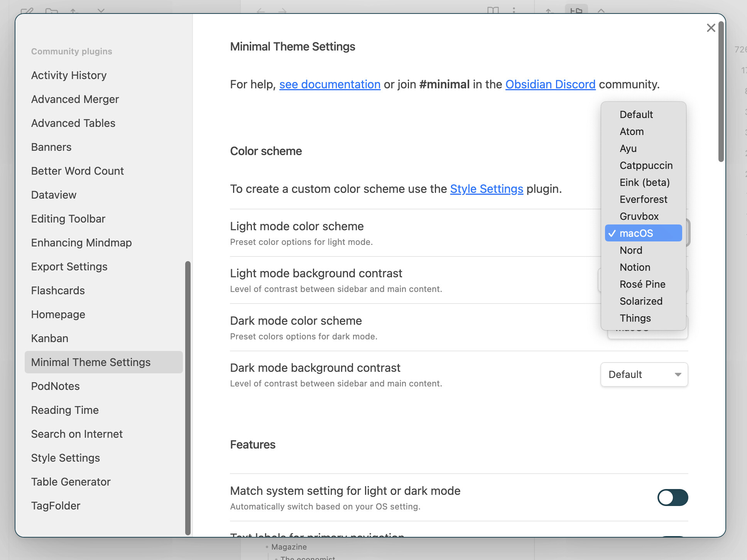The width and height of the screenshot is (747, 560).
Task: Select Gruvbox color scheme
Action: 644,216
